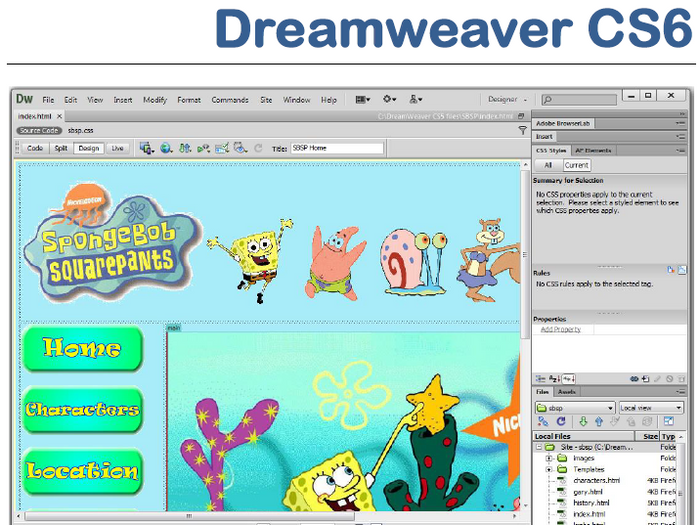Click the Connect to Remote Server icon
The image size is (700, 525).
tap(543, 421)
